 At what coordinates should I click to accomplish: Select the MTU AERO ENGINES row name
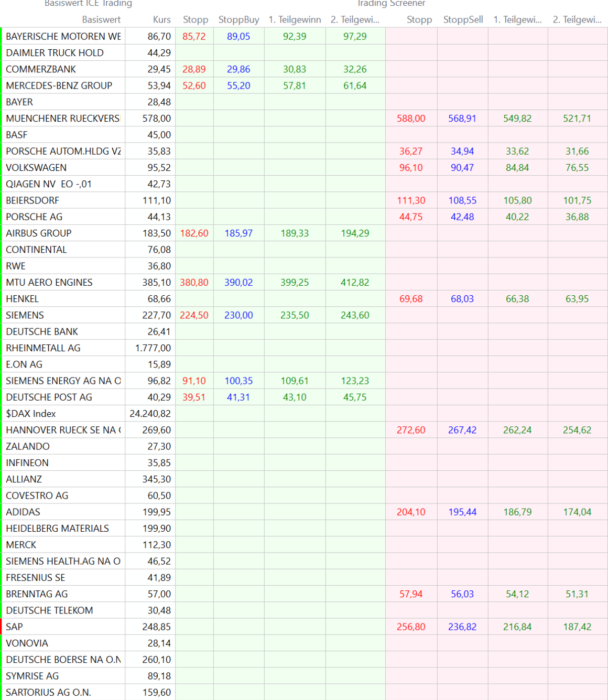49,282
